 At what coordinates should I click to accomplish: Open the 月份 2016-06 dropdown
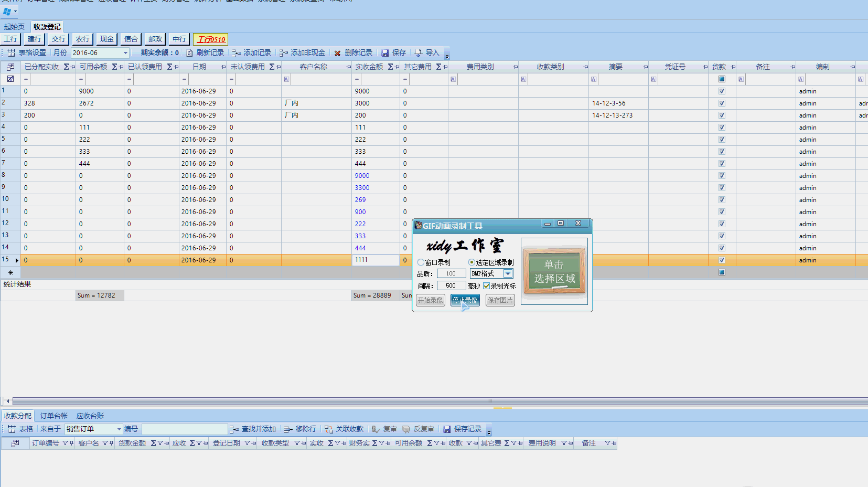pos(125,53)
